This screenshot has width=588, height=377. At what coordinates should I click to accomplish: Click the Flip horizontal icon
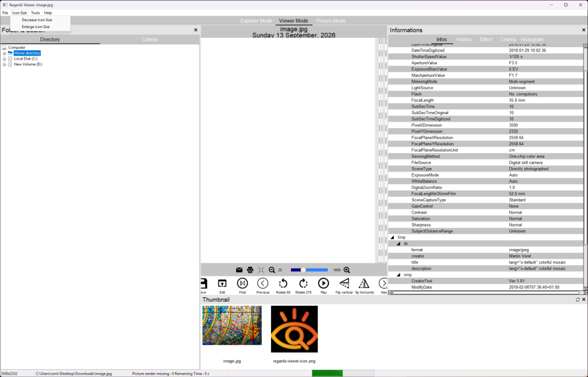point(363,283)
